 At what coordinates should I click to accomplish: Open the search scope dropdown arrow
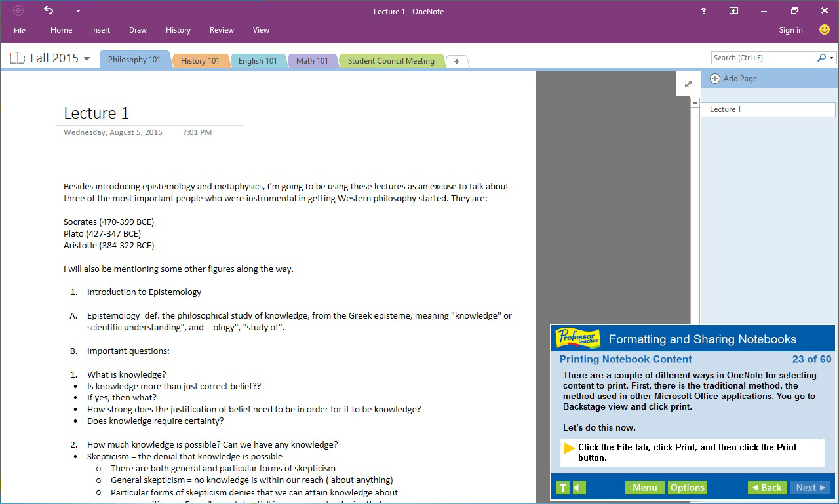coord(830,57)
